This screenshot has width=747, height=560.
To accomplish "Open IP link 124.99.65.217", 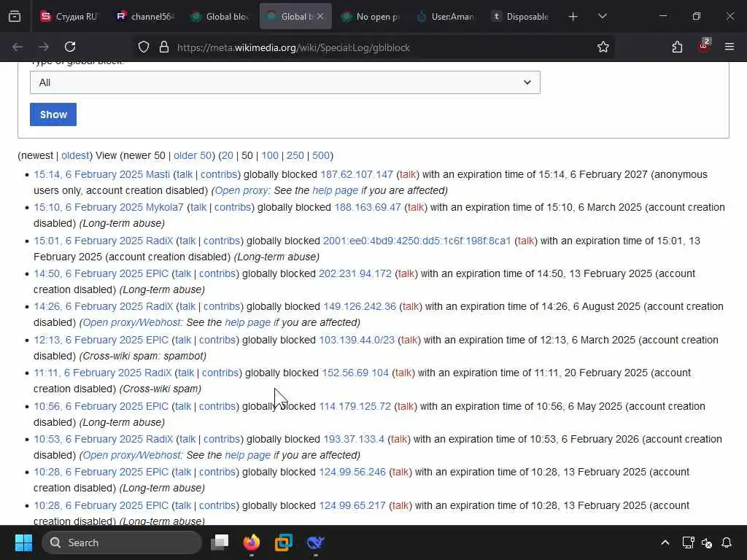I will pos(352,505).
